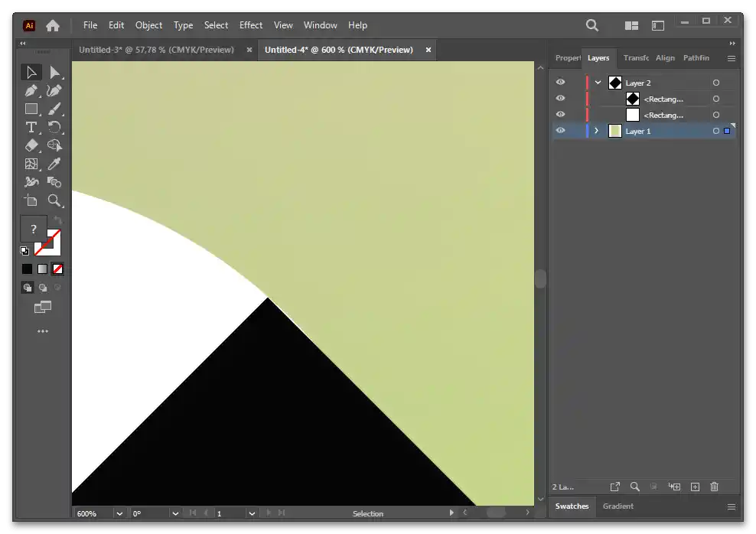
Task: Toggle visibility of Layer 1
Action: pos(560,131)
